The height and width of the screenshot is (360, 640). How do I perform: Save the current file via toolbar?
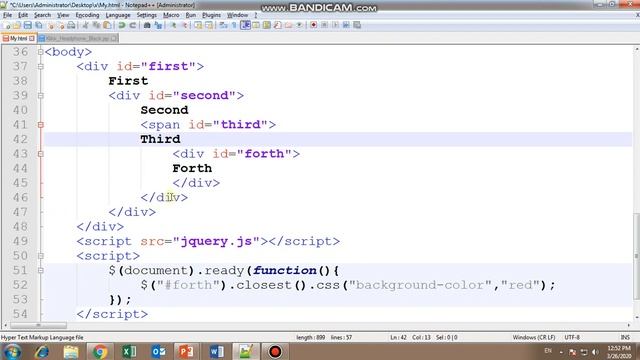[28, 25]
